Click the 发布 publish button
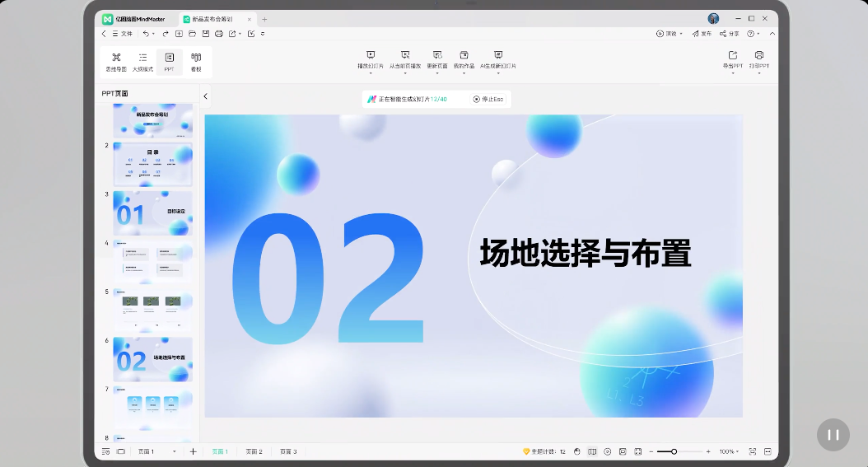 click(702, 34)
